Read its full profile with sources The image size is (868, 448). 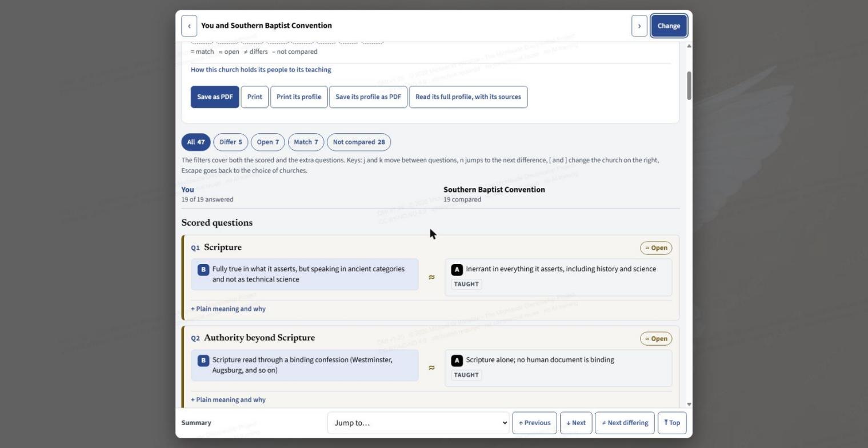(x=468, y=97)
